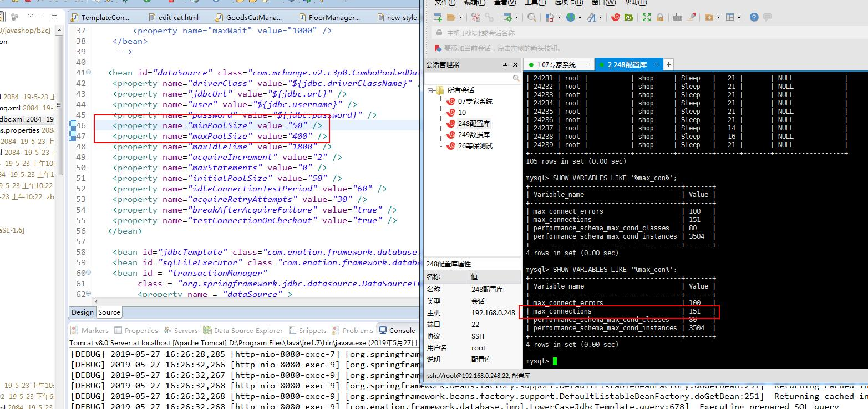Click the blue help question-mark icon
The height and width of the screenshot is (409, 868).
pos(754,17)
